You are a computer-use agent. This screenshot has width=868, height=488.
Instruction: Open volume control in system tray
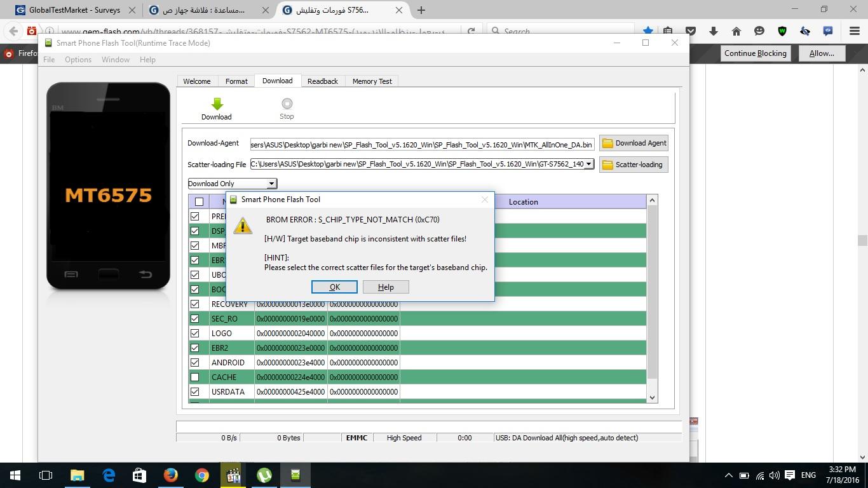(x=774, y=475)
